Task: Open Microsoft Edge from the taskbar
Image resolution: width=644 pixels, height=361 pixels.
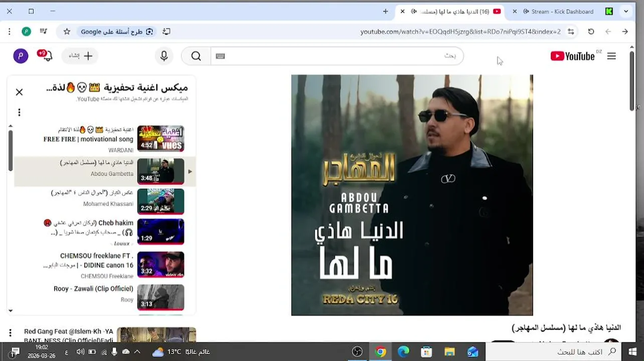Action: (x=403, y=352)
